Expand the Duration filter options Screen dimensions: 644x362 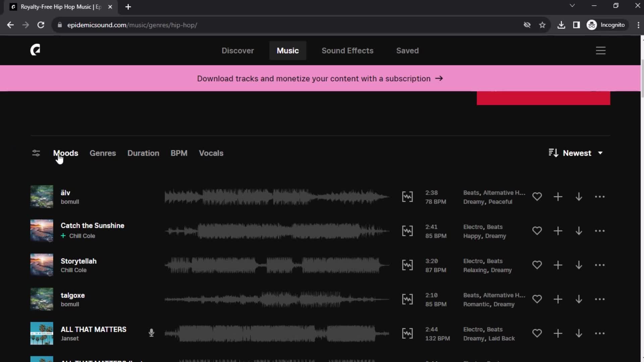pyautogui.click(x=143, y=153)
